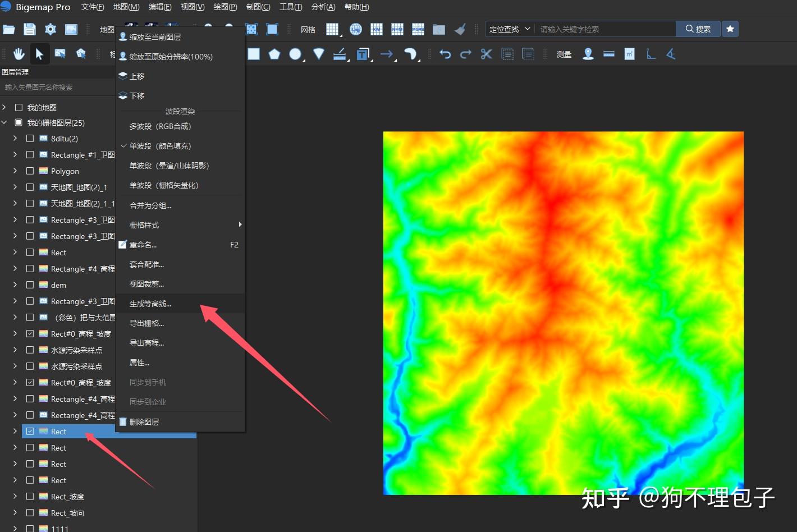
Task: Click the undo arrow icon
Action: (445, 54)
